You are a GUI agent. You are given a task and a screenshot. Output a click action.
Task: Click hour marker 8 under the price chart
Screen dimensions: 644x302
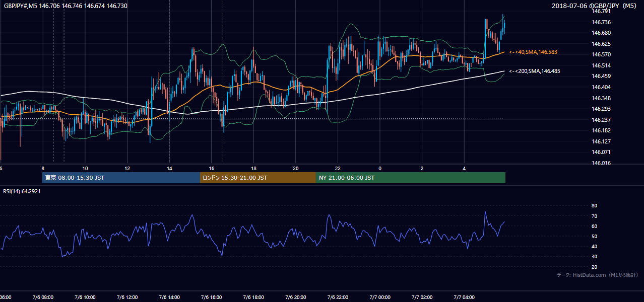pos(43,168)
